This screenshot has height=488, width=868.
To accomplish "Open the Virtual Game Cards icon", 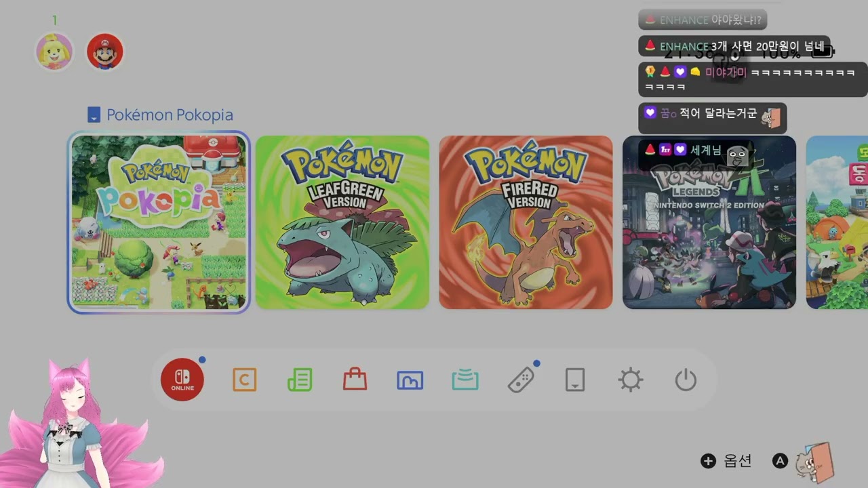I will [575, 380].
